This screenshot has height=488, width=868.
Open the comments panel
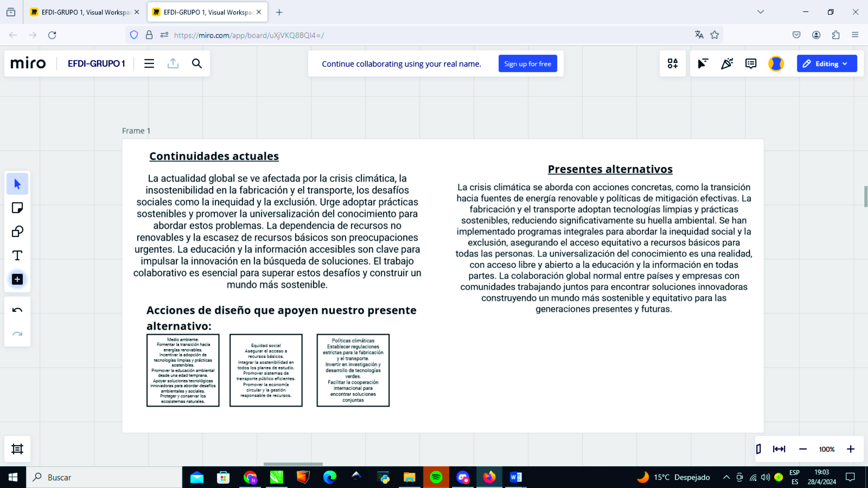pos(751,64)
